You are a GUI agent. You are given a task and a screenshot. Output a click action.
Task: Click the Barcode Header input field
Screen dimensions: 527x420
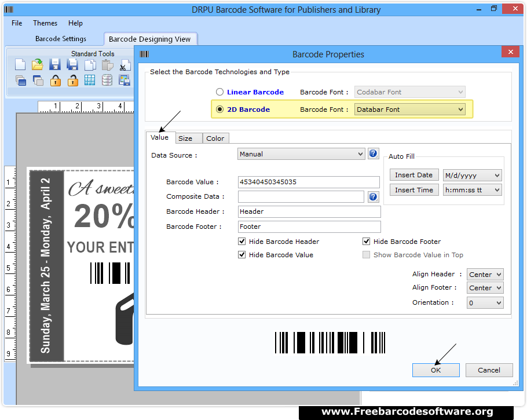309,211
